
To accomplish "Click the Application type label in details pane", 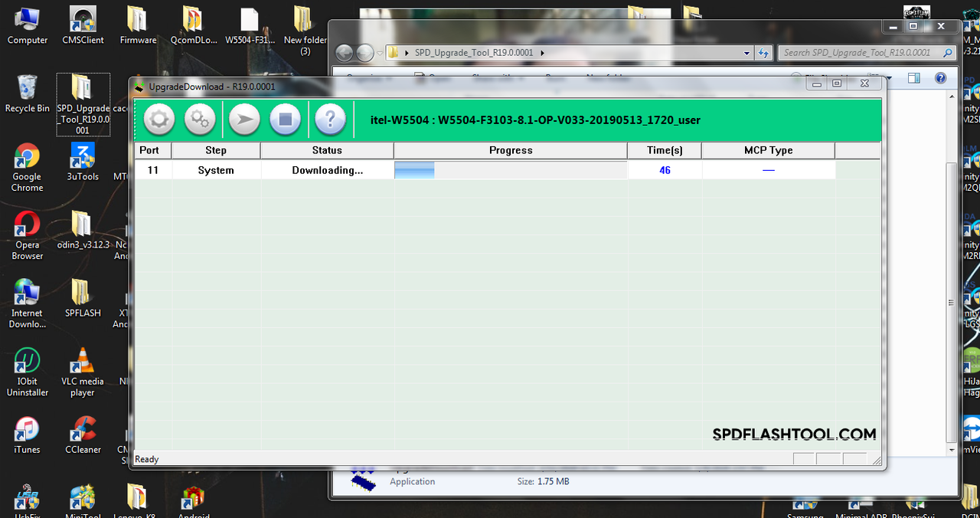I will [x=412, y=481].
